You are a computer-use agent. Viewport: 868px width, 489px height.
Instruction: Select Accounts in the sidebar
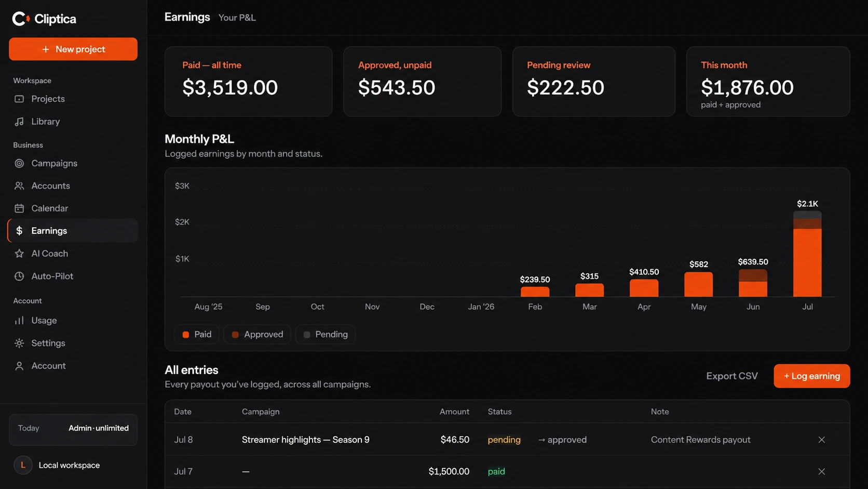(73, 186)
